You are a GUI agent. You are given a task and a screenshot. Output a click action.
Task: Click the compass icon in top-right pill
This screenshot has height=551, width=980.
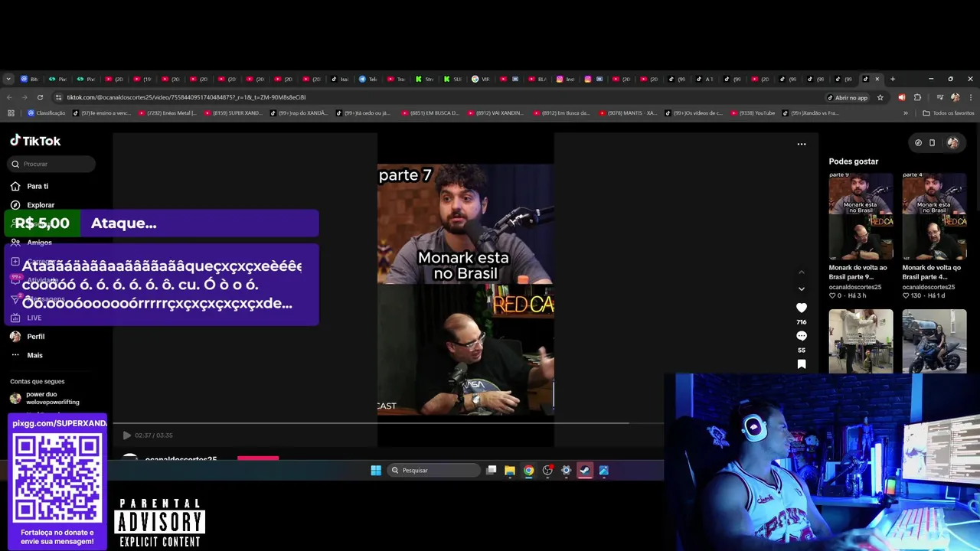pyautogui.click(x=918, y=142)
